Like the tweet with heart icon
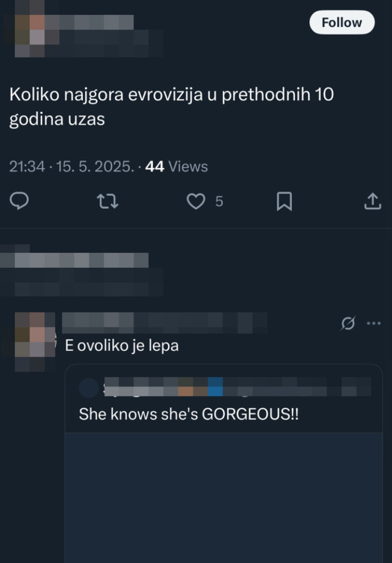 click(196, 201)
